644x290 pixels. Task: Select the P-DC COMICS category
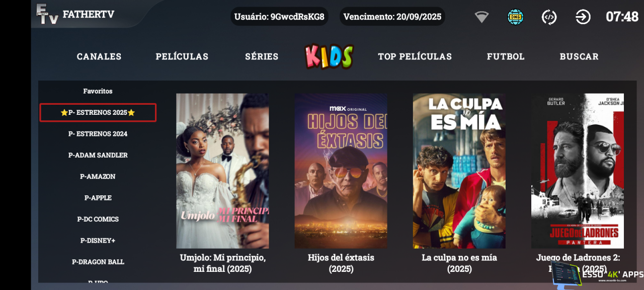pos(98,219)
